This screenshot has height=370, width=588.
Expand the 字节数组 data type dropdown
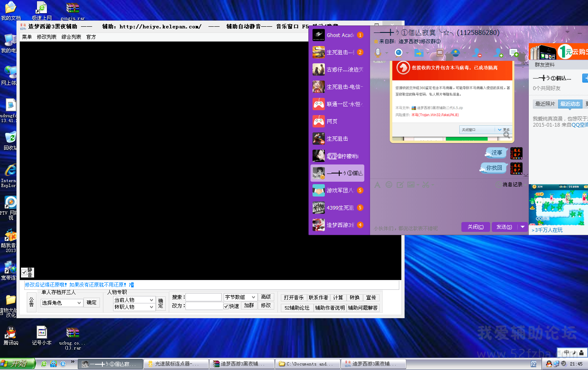253,297
